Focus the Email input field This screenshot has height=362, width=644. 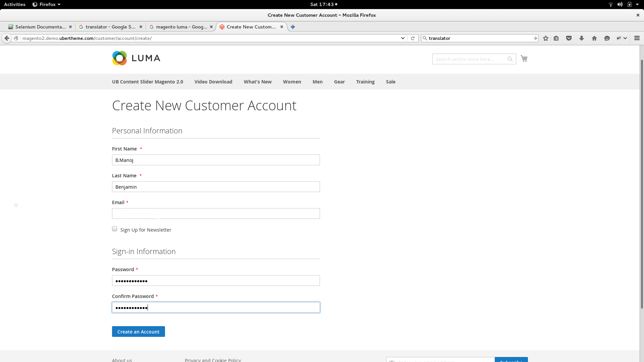[x=216, y=214]
